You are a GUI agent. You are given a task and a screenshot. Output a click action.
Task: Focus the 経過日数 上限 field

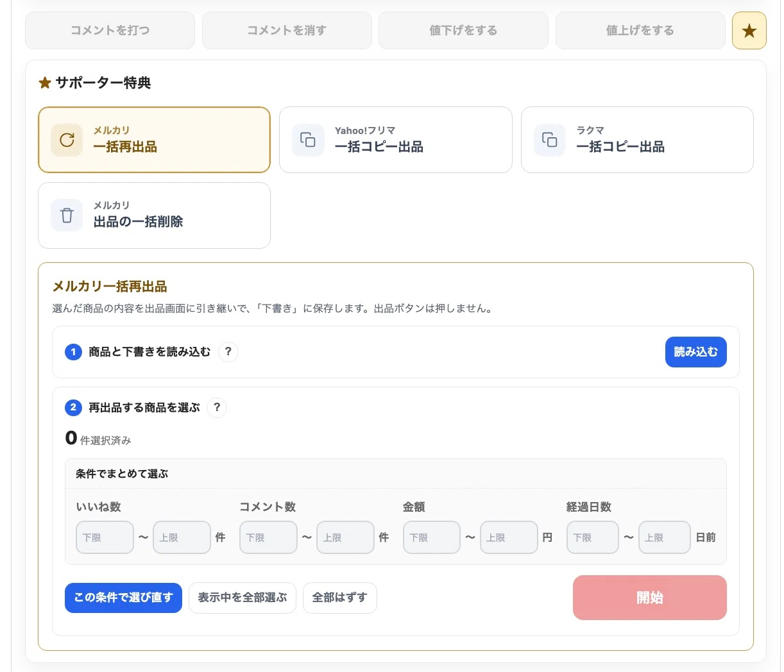(x=665, y=537)
